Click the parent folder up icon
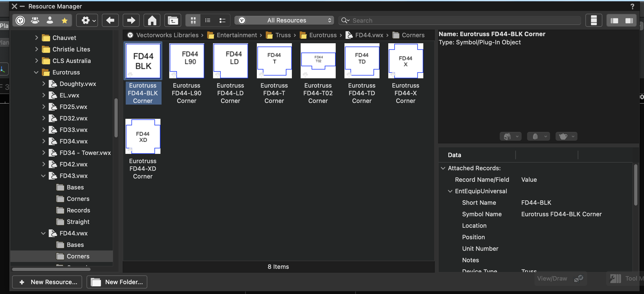Viewport: 644px width, 294px height. point(173,21)
